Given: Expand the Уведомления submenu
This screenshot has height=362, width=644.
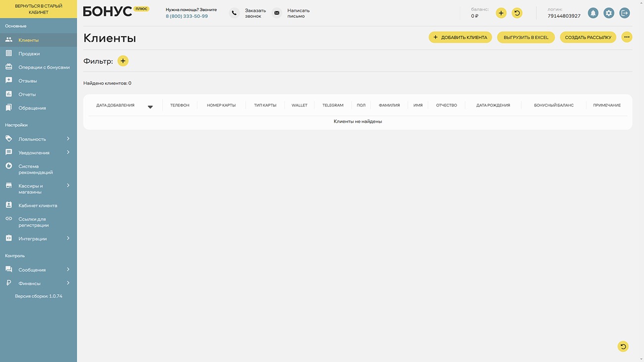Looking at the screenshot, I should pyautogui.click(x=68, y=153).
